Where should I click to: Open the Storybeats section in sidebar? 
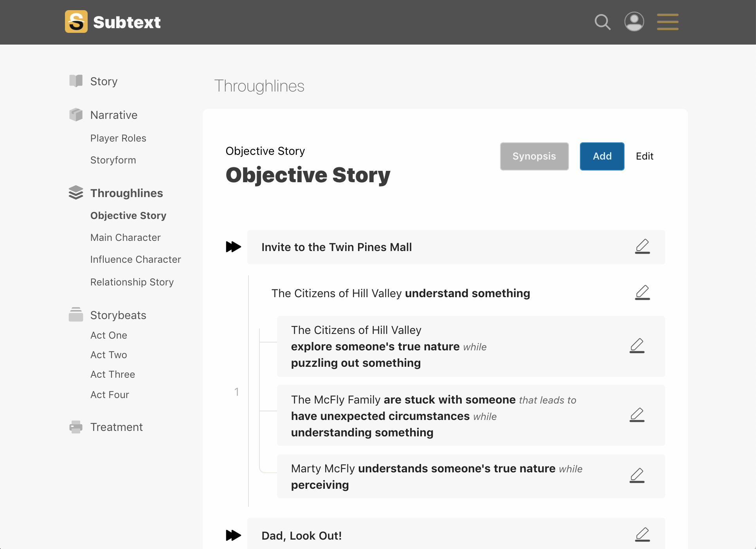point(118,315)
